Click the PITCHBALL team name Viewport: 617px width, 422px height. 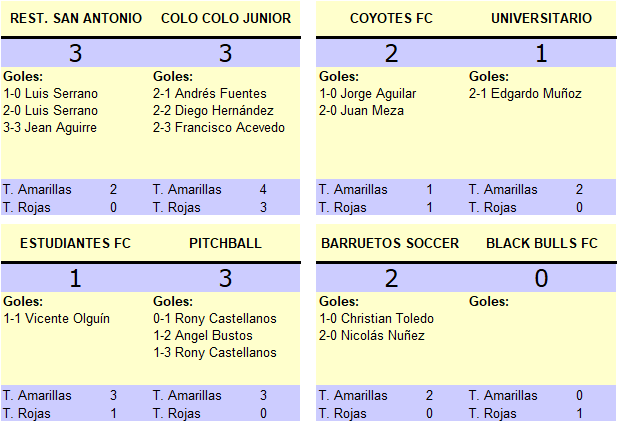(225, 243)
